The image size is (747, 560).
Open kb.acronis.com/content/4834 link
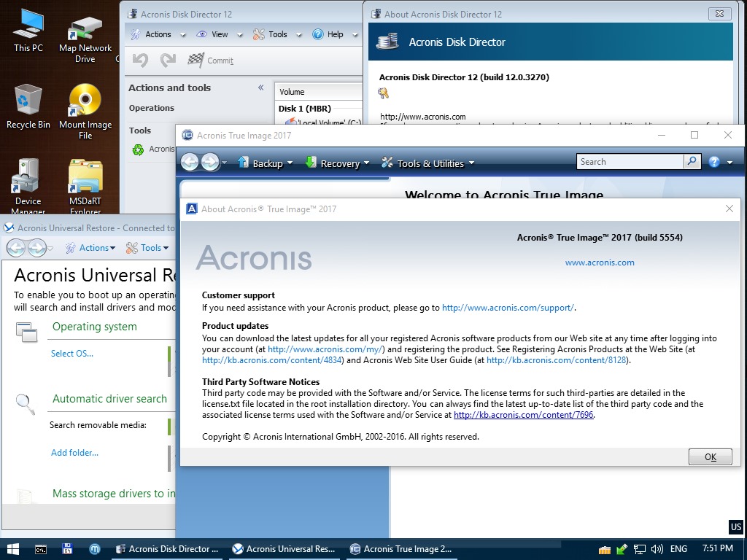point(272,360)
